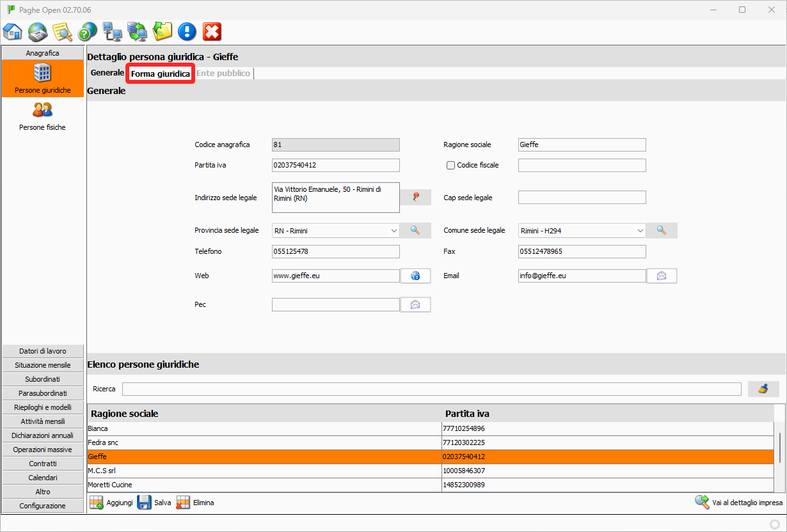787x532 pixels.
Task: Click Vai al dettaglio impresa
Action: 739,503
